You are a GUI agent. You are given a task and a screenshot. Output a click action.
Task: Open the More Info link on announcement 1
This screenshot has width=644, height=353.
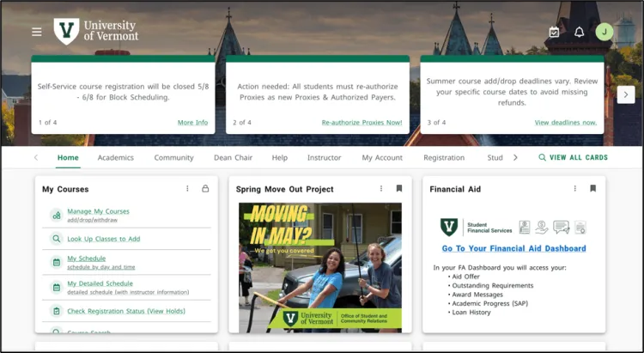tap(192, 123)
